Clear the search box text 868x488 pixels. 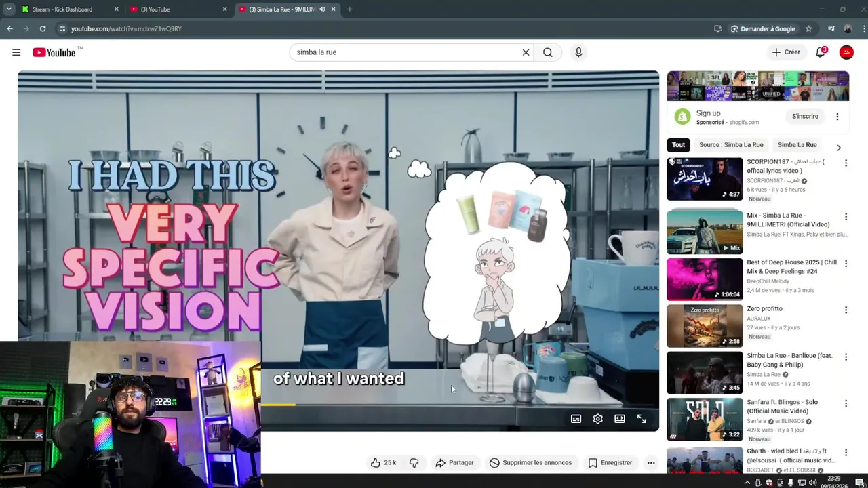(x=526, y=52)
